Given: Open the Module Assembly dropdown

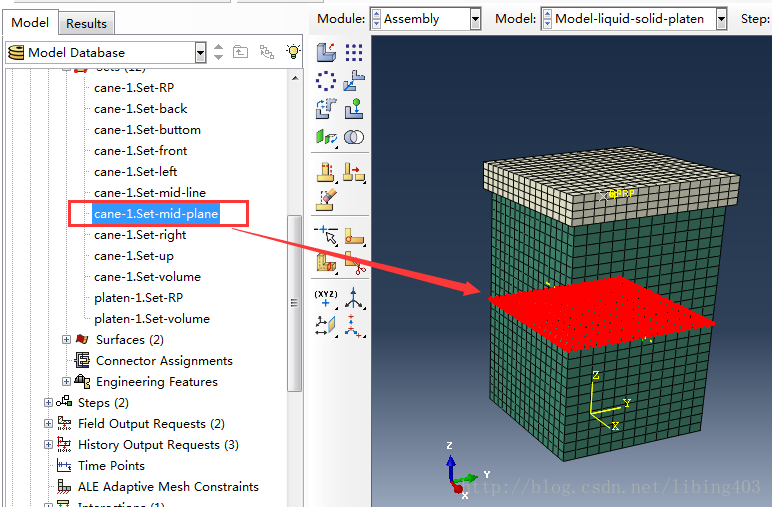Looking at the screenshot, I should pyautogui.click(x=475, y=19).
